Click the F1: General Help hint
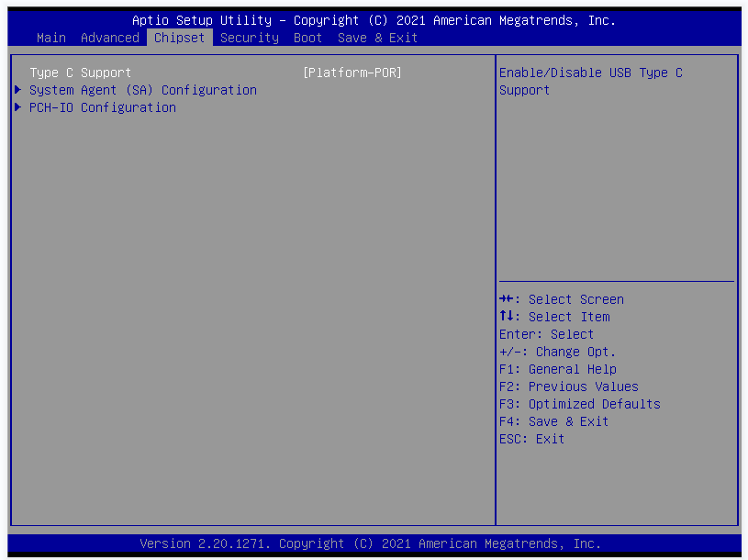 click(558, 369)
